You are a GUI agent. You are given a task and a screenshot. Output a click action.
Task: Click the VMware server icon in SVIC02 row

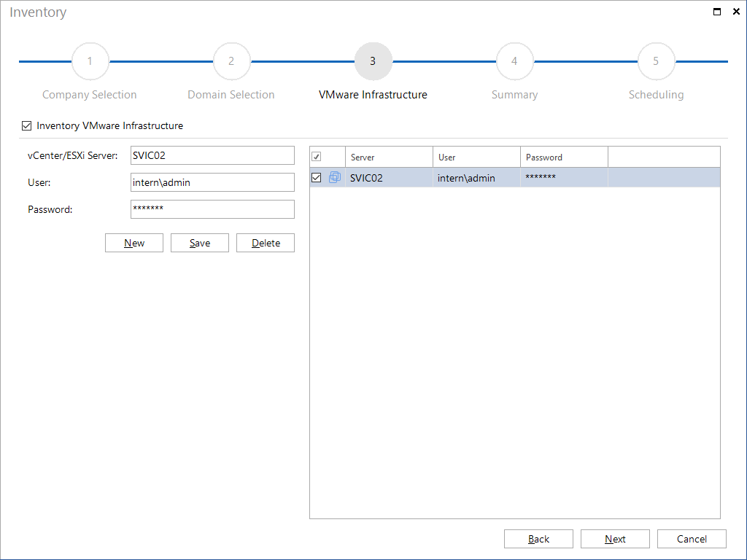[335, 178]
